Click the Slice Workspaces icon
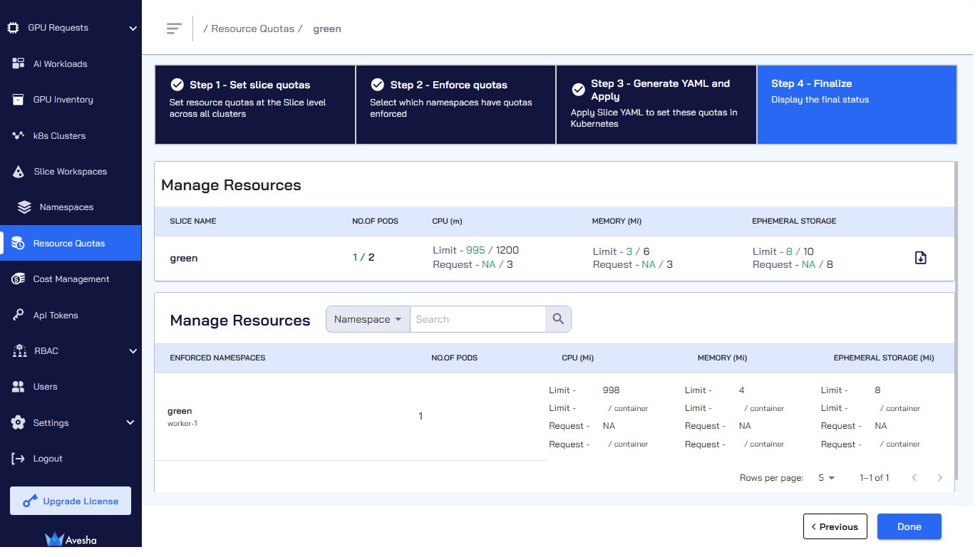The height and width of the screenshot is (557, 980). click(x=19, y=172)
